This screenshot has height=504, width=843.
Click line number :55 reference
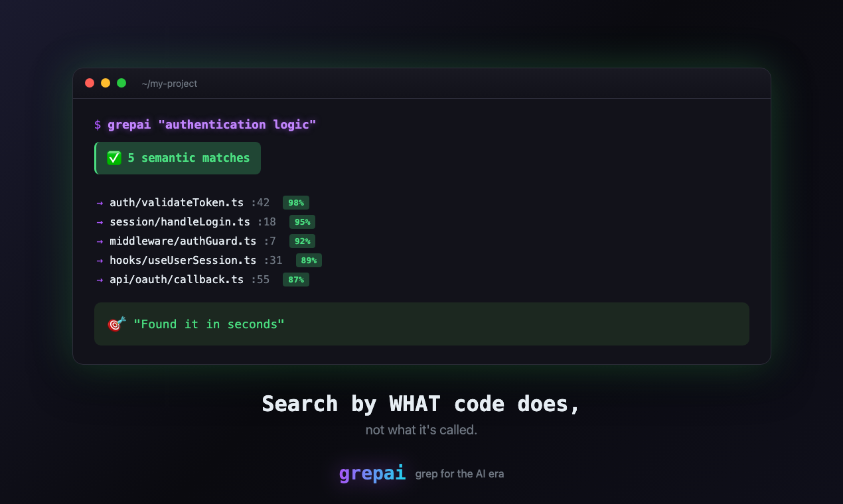pyautogui.click(x=260, y=280)
